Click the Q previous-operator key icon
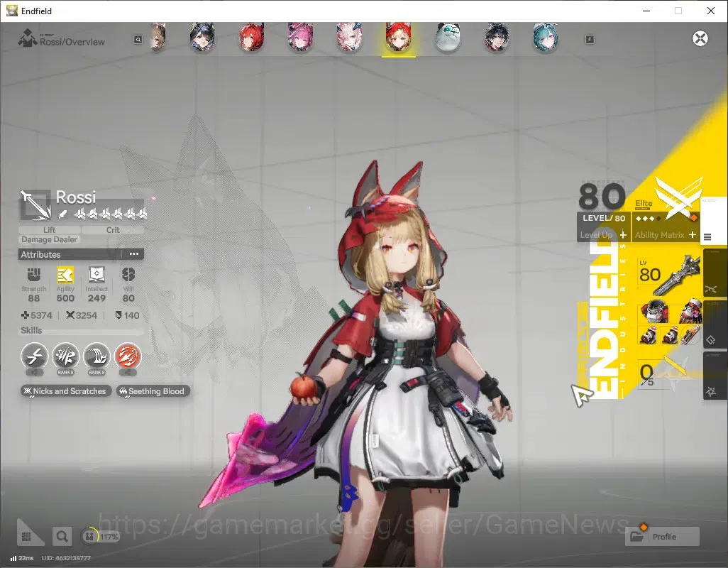This screenshot has height=568, width=728. (x=138, y=40)
